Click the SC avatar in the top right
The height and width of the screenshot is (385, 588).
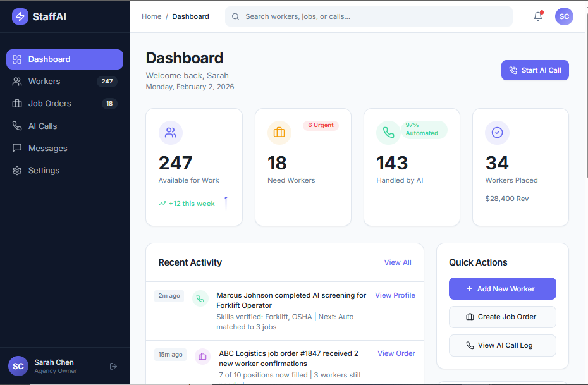point(564,16)
